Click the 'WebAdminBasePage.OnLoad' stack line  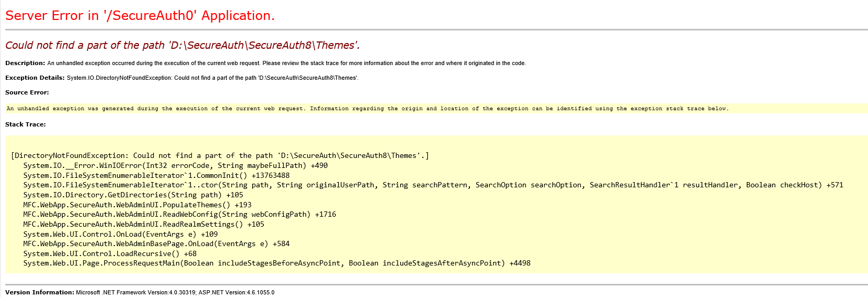coord(156,243)
